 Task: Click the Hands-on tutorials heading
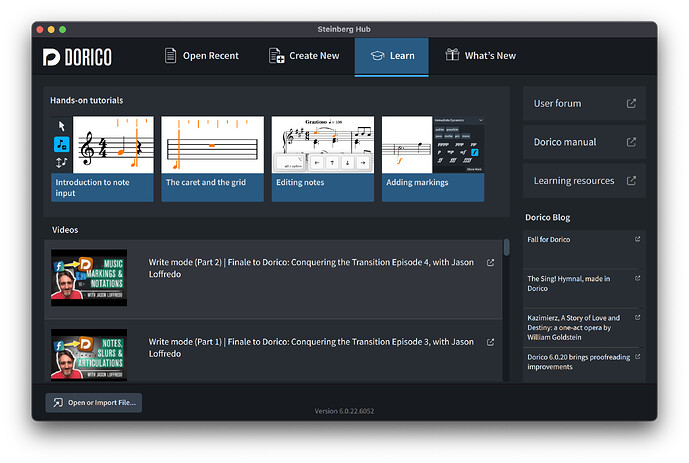[87, 101]
